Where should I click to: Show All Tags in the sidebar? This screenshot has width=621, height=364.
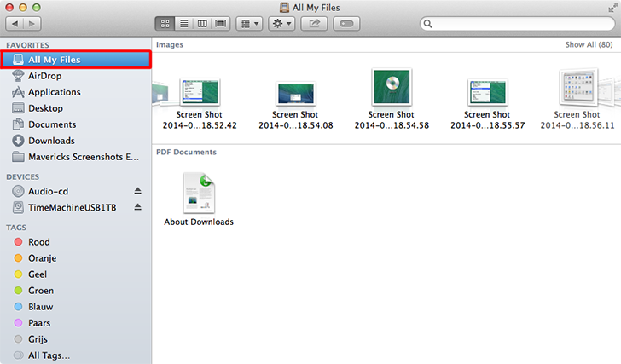pos(76,355)
